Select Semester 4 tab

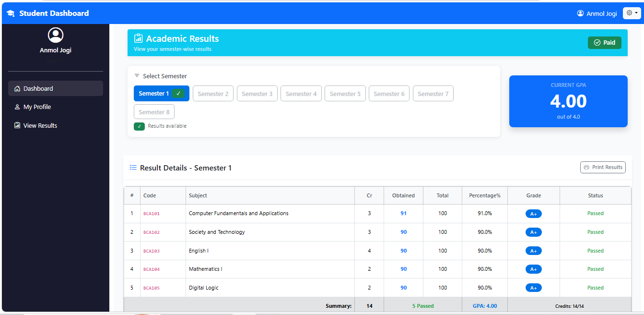coord(301,94)
